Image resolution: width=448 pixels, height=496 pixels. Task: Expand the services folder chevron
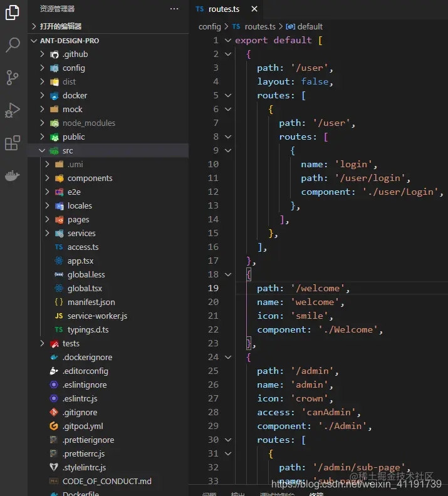click(47, 233)
